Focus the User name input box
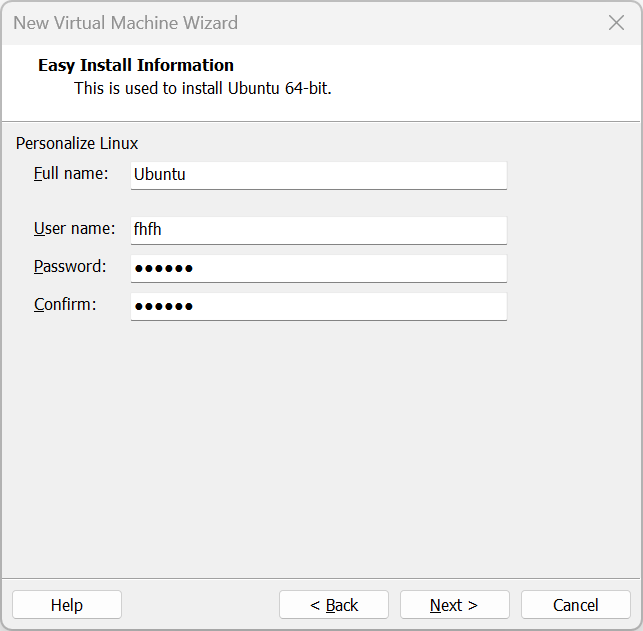The image size is (643, 631). click(318, 230)
